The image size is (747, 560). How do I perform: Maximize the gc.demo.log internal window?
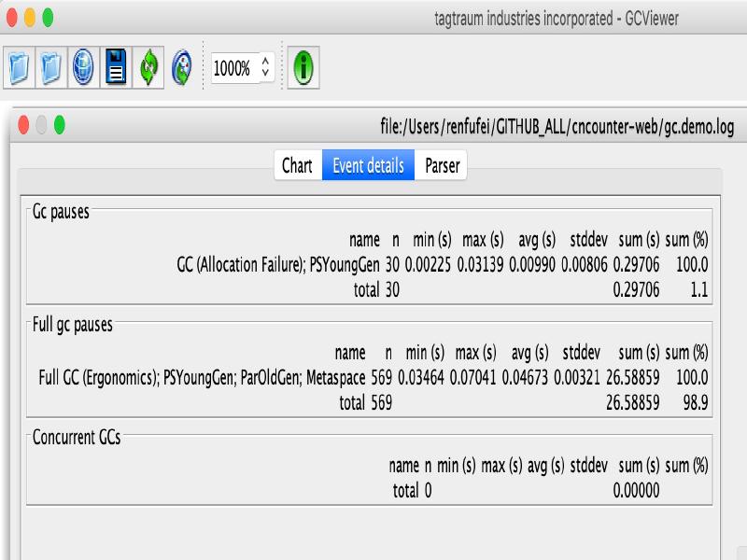pos(60,125)
